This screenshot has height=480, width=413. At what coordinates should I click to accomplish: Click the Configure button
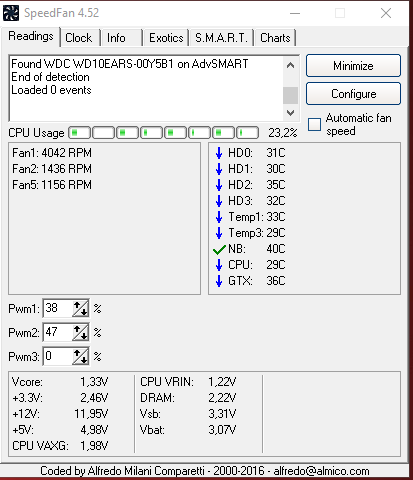pos(353,94)
